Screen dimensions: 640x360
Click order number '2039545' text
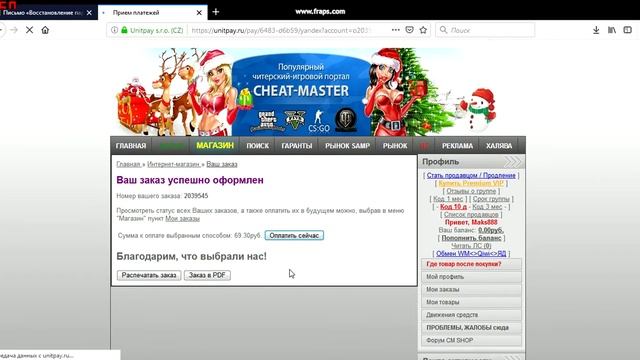tap(196, 196)
